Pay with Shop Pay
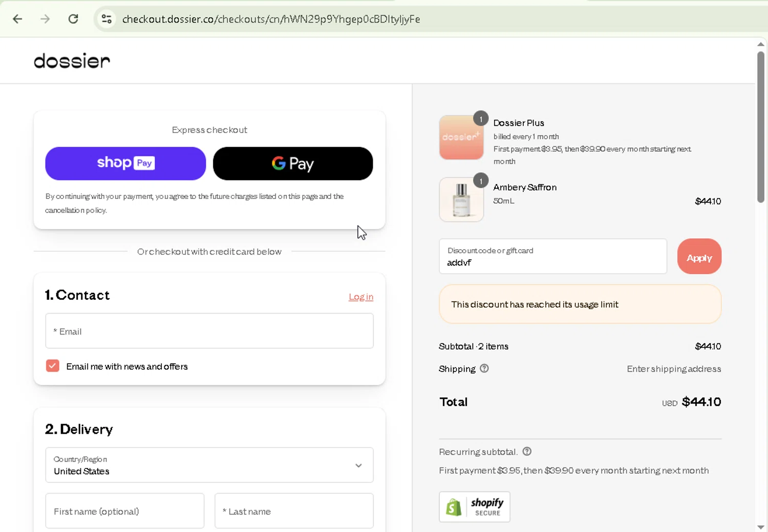 (x=125, y=164)
